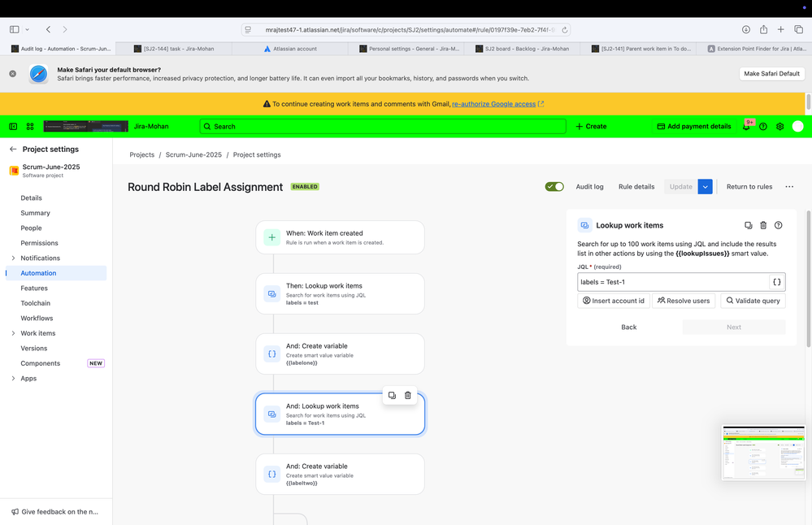Collapse the Jira sidebar icon
Screen dimensions: 812x525
tap(13, 126)
